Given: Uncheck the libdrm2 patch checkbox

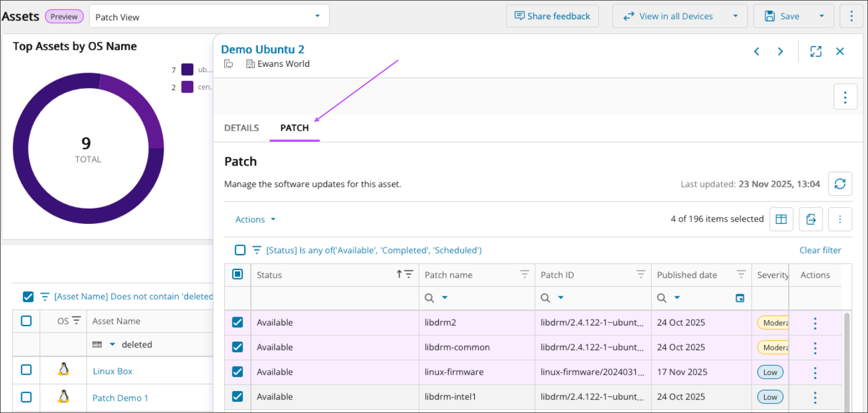Looking at the screenshot, I should point(237,323).
